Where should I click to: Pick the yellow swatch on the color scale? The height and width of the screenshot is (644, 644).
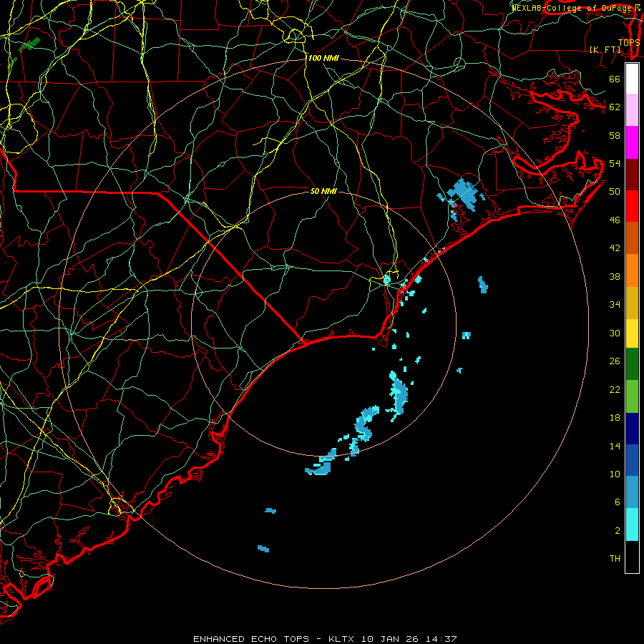tap(632, 333)
